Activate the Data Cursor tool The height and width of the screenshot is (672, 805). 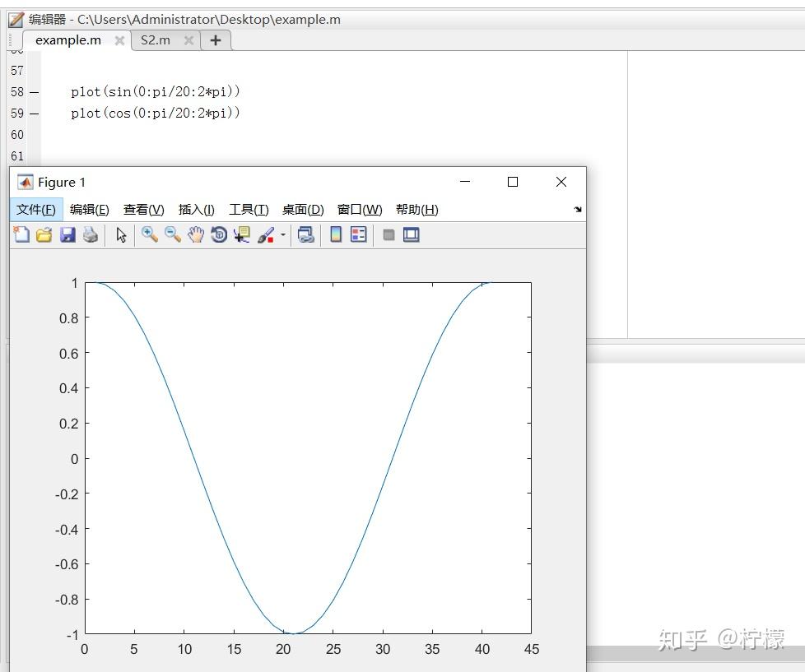point(240,234)
